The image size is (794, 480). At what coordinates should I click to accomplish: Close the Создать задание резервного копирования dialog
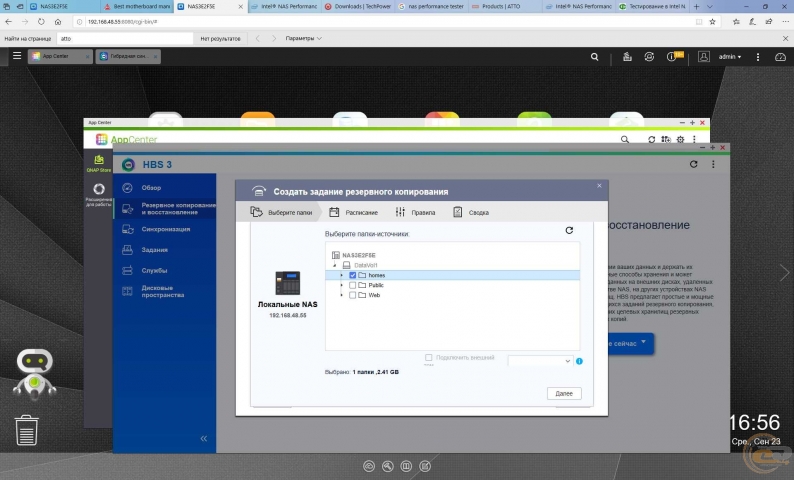(x=599, y=186)
